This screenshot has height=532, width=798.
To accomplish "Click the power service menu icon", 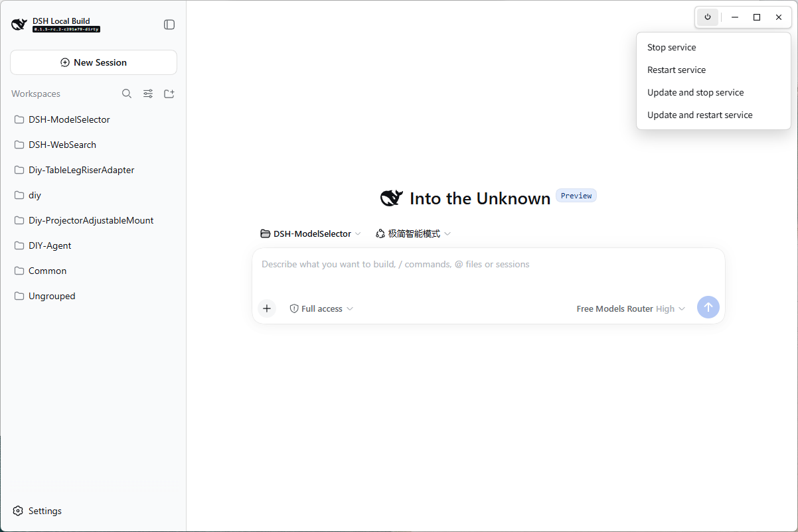I will [x=708, y=17].
